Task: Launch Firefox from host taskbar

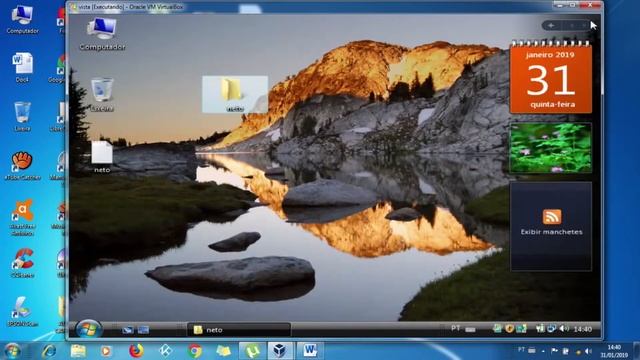Action: (136, 351)
